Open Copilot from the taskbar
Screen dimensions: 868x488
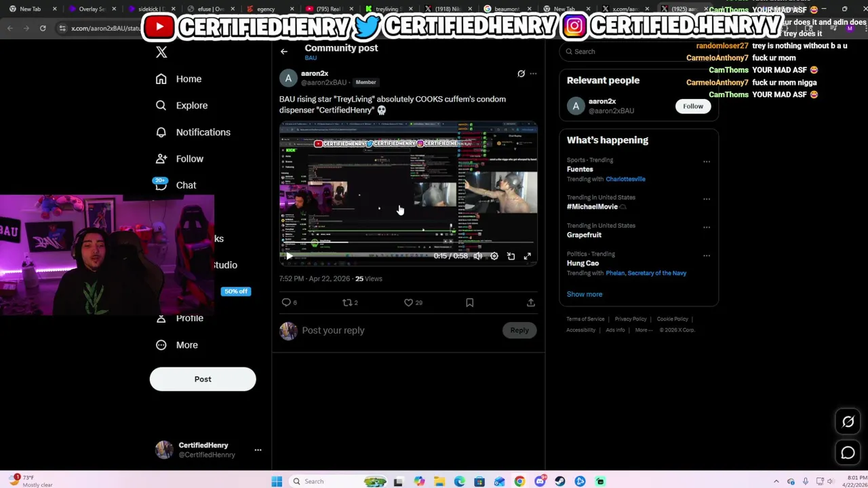pyautogui.click(x=419, y=481)
